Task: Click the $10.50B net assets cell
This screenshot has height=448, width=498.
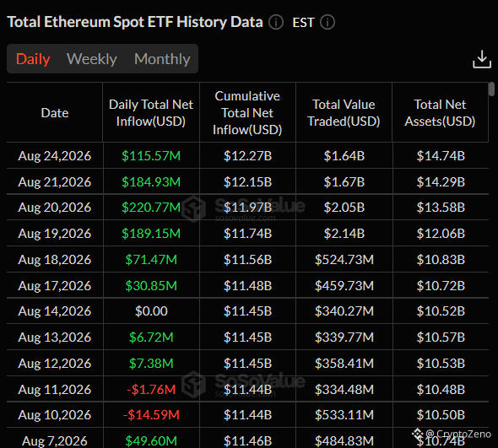Action: pyautogui.click(x=441, y=415)
